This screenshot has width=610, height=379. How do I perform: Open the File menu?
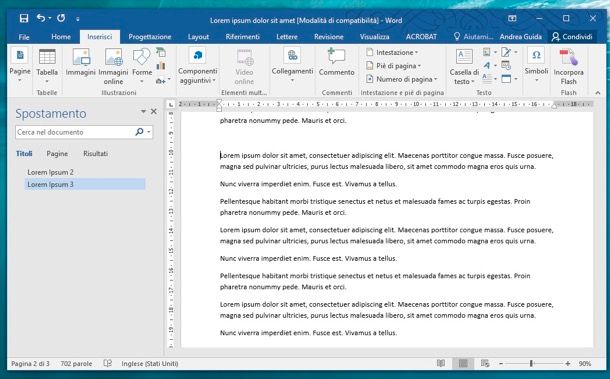click(x=24, y=37)
